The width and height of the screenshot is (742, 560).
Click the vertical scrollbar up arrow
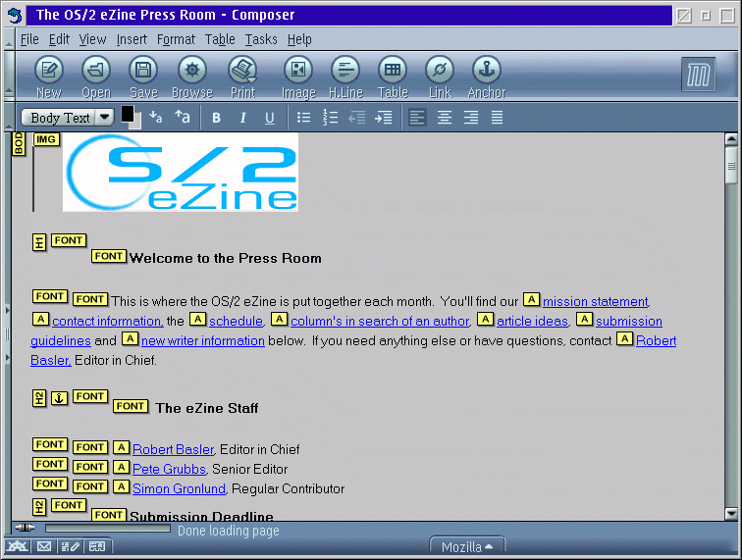[x=730, y=139]
